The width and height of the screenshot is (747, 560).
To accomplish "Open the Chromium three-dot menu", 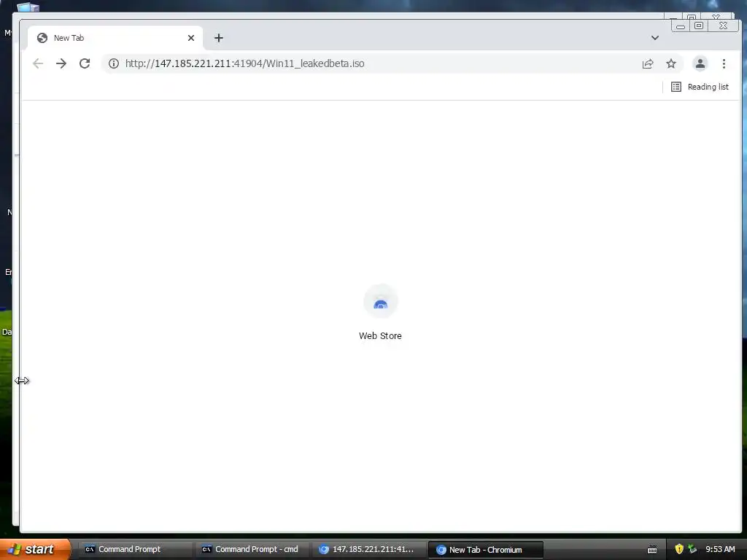I will click(724, 64).
